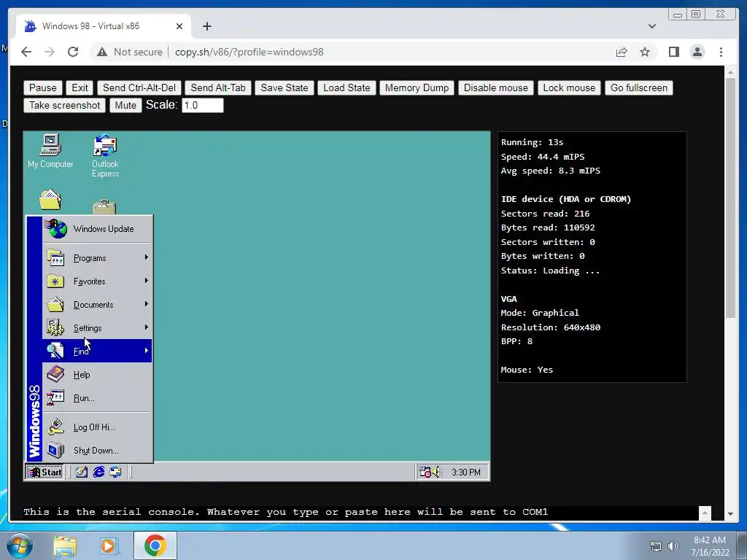Click the Shut Down monitor icon
747x560 pixels.
55,451
